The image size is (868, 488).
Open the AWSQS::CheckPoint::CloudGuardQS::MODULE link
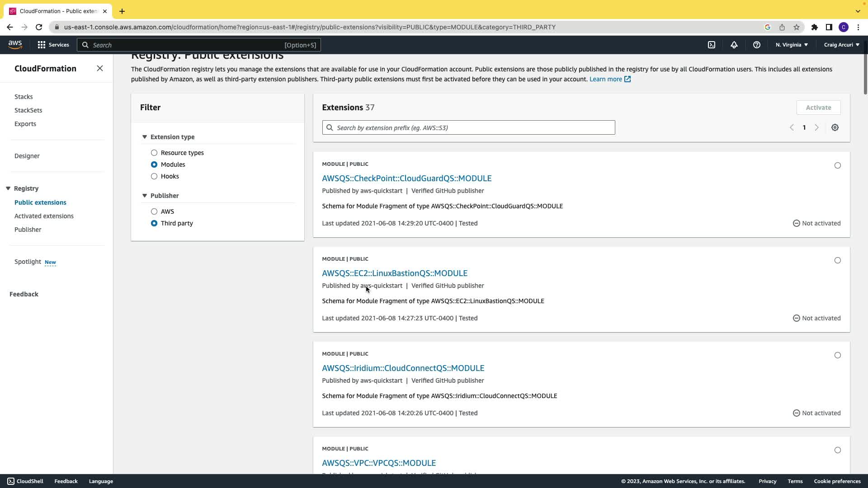click(406, 178)
